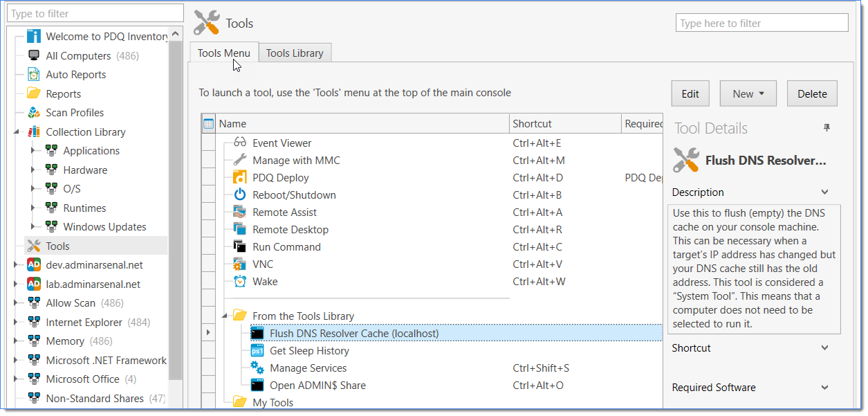
Task: Click the dev.adminarsenal.net AD icon
Action: click(34, 264)
